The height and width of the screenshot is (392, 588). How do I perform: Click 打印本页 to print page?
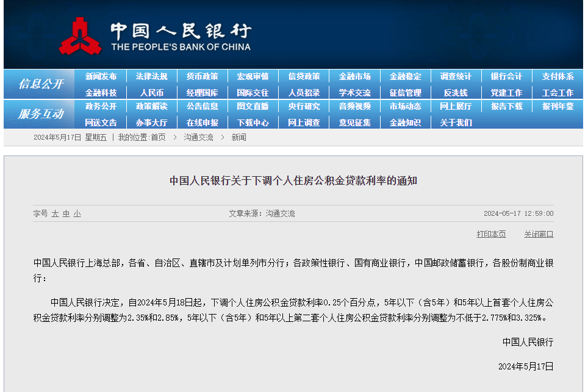click(491, 234)
